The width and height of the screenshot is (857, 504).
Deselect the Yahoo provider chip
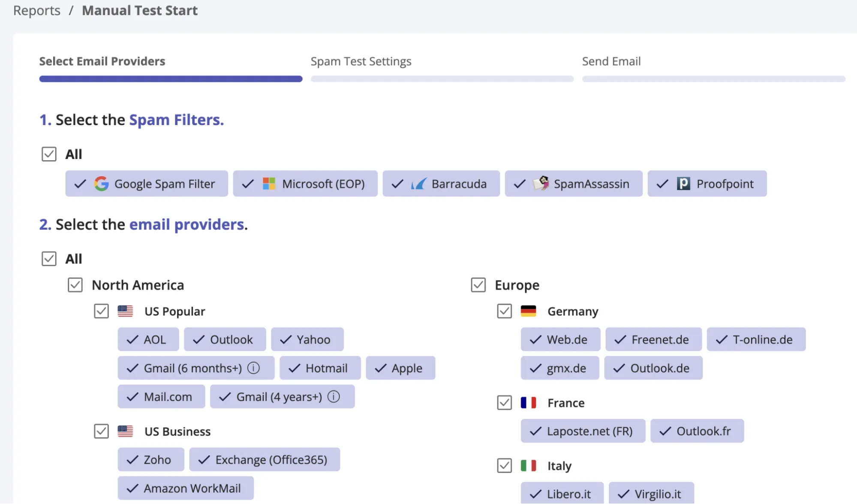307,339
